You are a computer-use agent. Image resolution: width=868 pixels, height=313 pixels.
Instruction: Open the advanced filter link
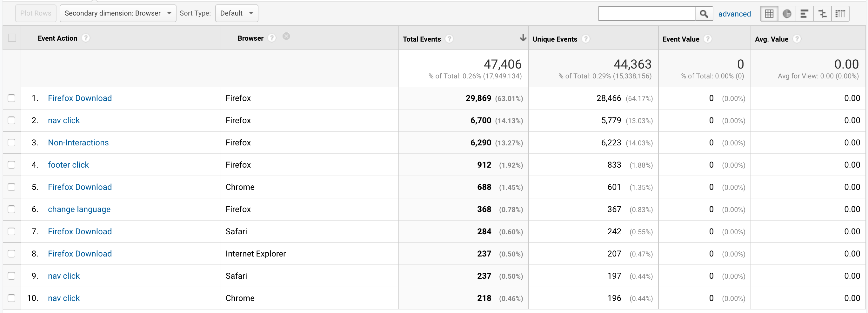click(x=735, y=14)
